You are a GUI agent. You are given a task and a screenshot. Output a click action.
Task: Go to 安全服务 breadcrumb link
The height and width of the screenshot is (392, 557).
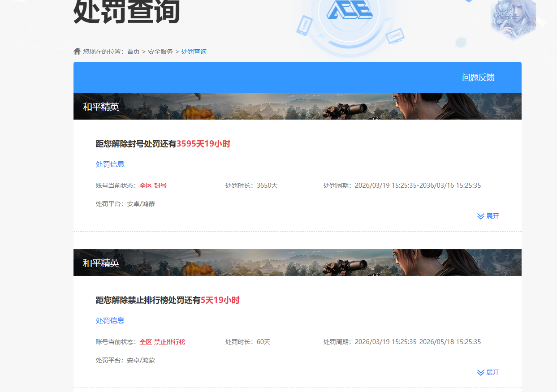click(160, 52)
